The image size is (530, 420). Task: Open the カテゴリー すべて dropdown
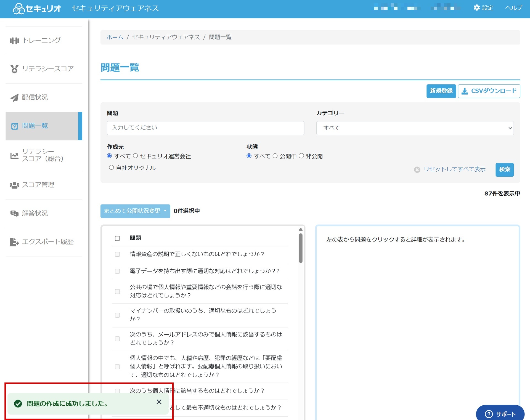pos(415,128)
